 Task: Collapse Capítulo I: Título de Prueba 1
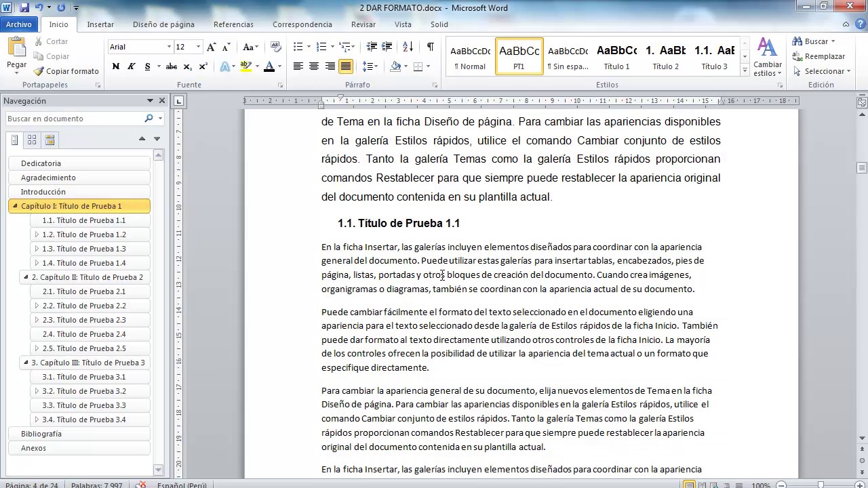tap(15, 206)
